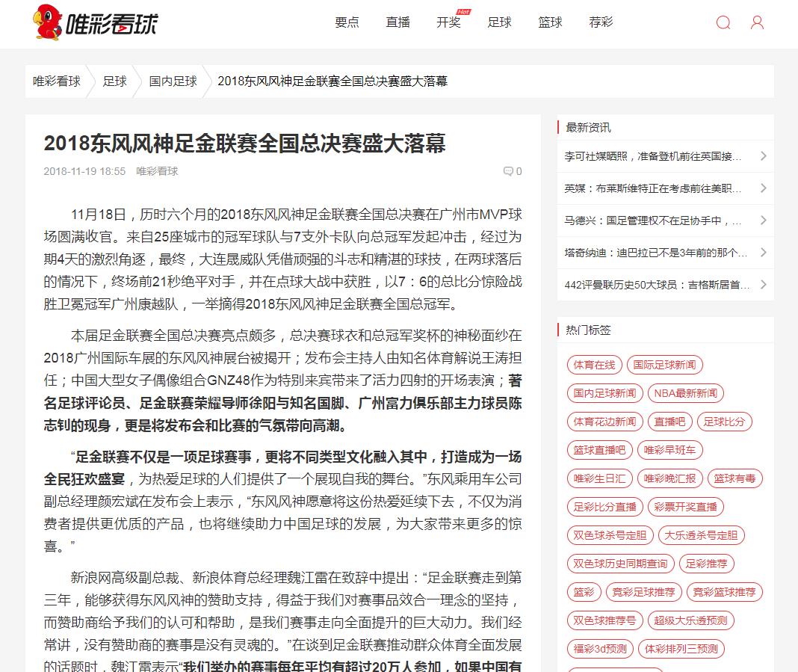Select the 足球比分 tag
This screenshot has width=798, height=672.
tap(724, 422)
